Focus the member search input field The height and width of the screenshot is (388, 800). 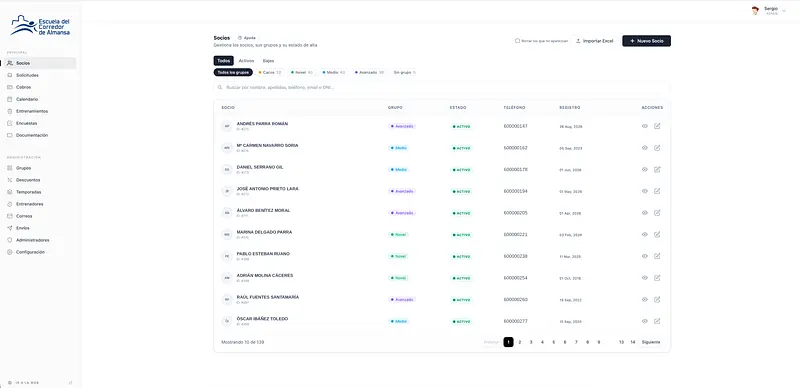tap(442, 87)
